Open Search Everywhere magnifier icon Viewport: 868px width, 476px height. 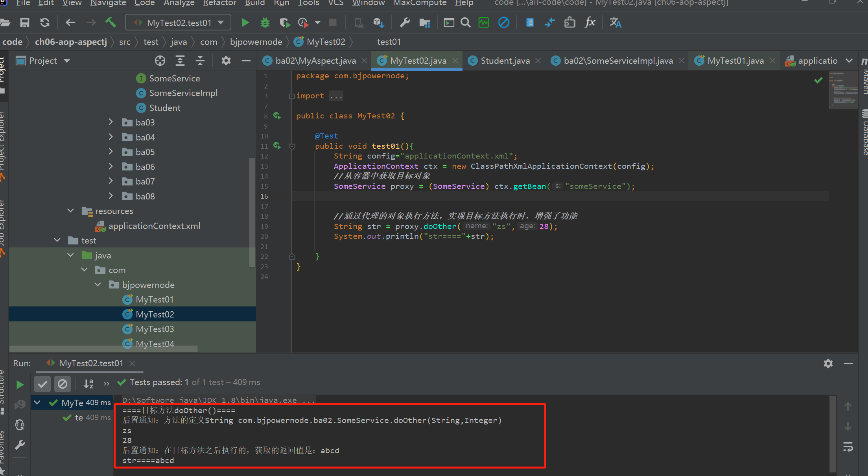pyautogui.click(x=465, y=23)
